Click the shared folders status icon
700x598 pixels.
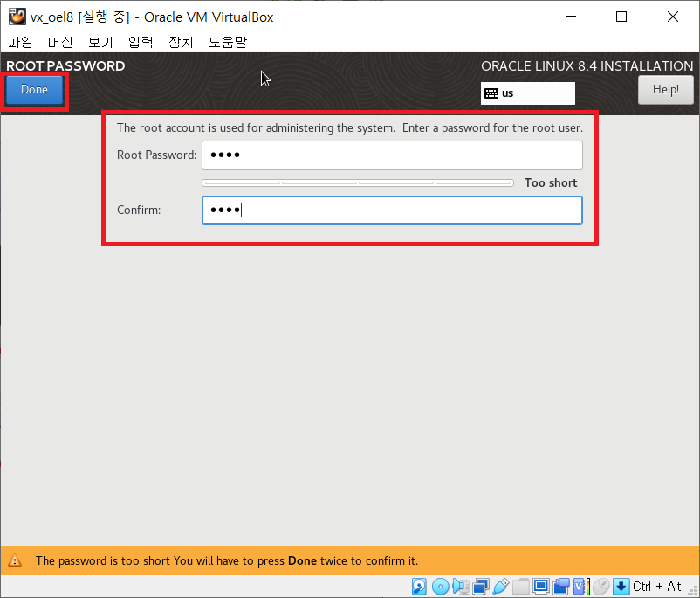point(520,587)
